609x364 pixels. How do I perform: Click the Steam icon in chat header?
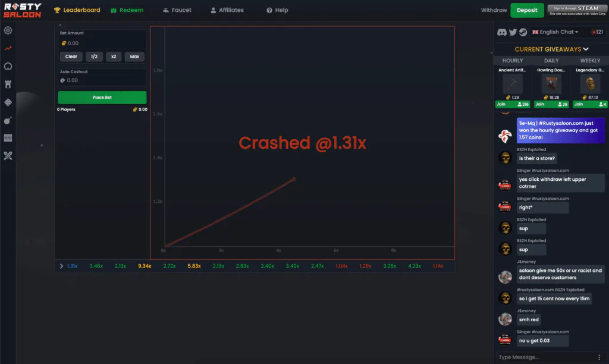tap(523, 32)
